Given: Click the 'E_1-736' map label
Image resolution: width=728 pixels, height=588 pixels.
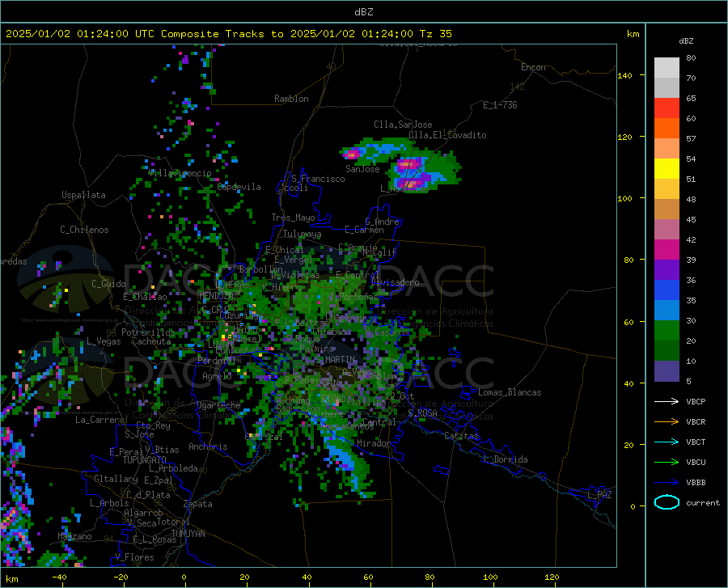Looking at the screenshot, I should (500, 105).
